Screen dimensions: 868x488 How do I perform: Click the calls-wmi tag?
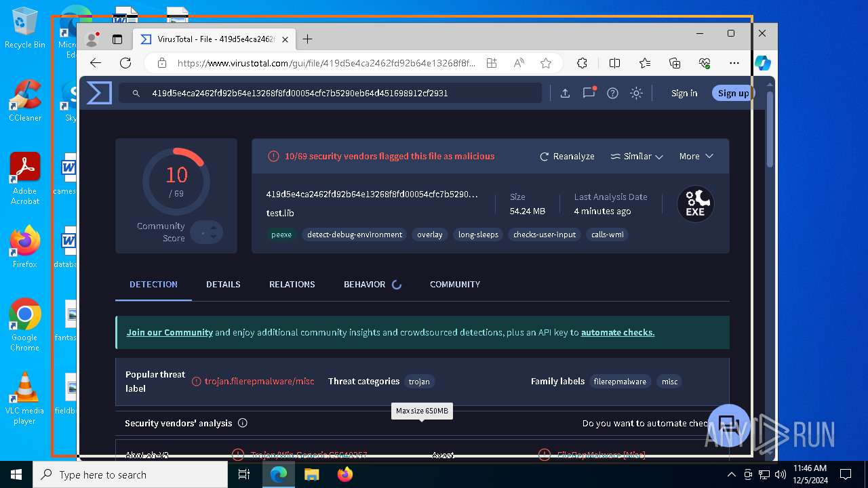(x=608, y=235)
